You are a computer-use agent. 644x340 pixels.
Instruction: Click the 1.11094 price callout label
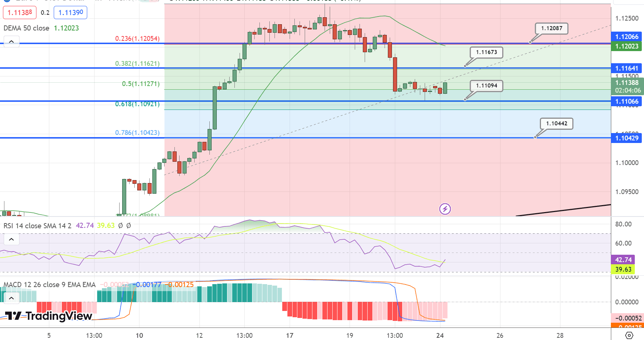(x=486, y=86)
